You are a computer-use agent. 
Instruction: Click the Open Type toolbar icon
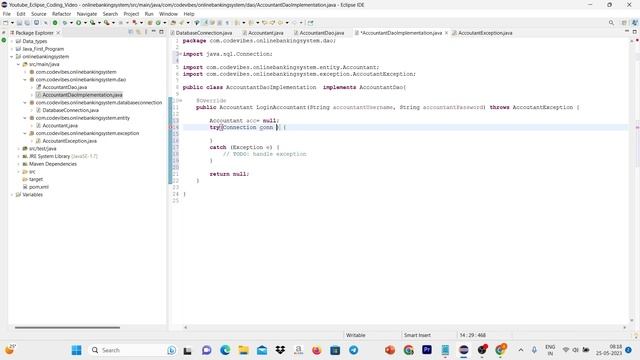pos(173,23)
